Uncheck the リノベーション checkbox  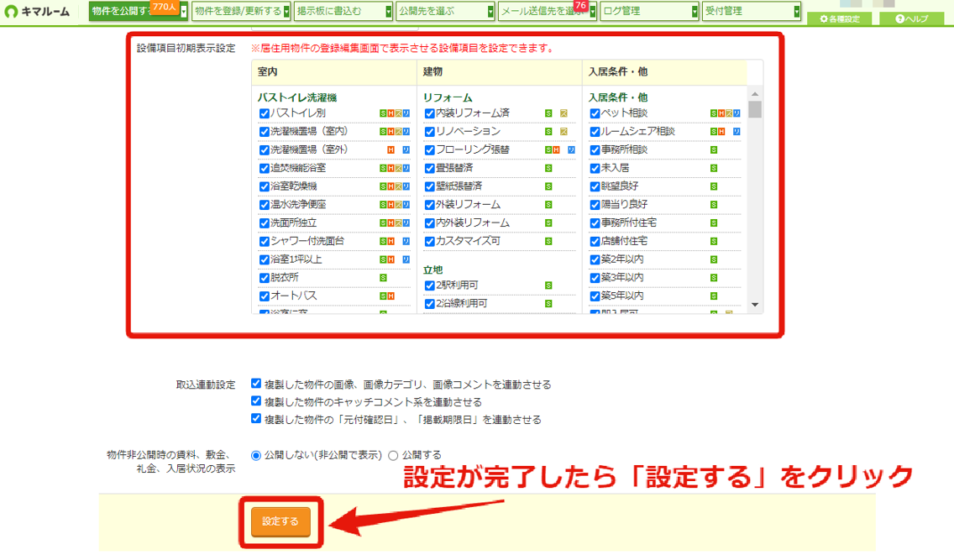pyautogui.click(x=429, y=132)
